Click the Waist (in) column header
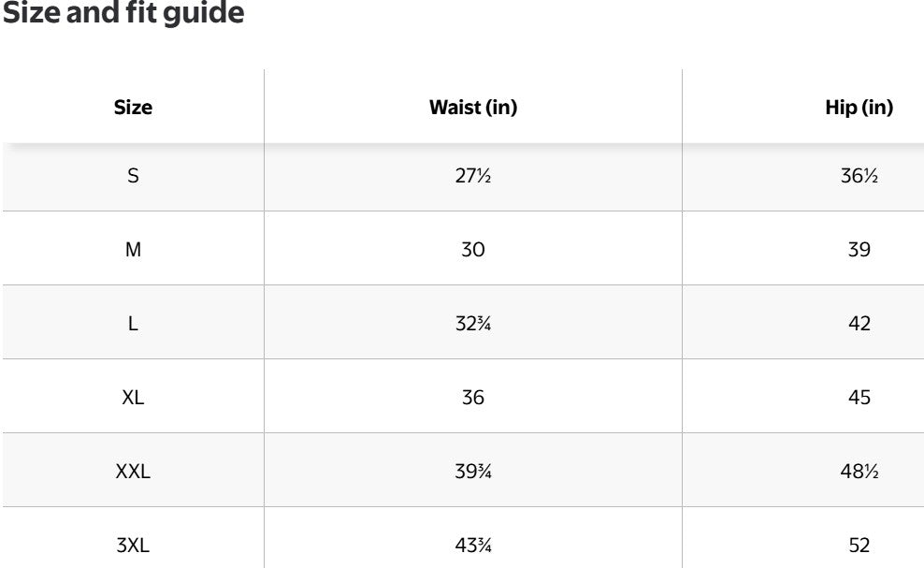This screenshot has height=568, width=924. point(472,108)
